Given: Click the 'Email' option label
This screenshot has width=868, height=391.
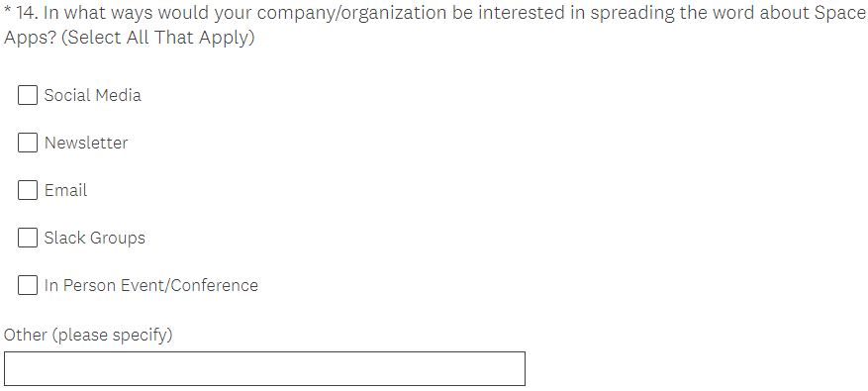Looking at the screenshot, I should point(66,190).
